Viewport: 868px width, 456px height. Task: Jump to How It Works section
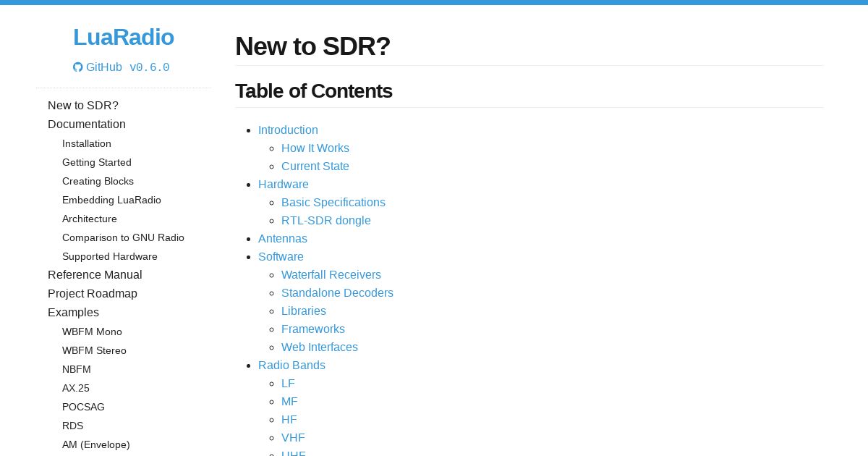point(315,148)
